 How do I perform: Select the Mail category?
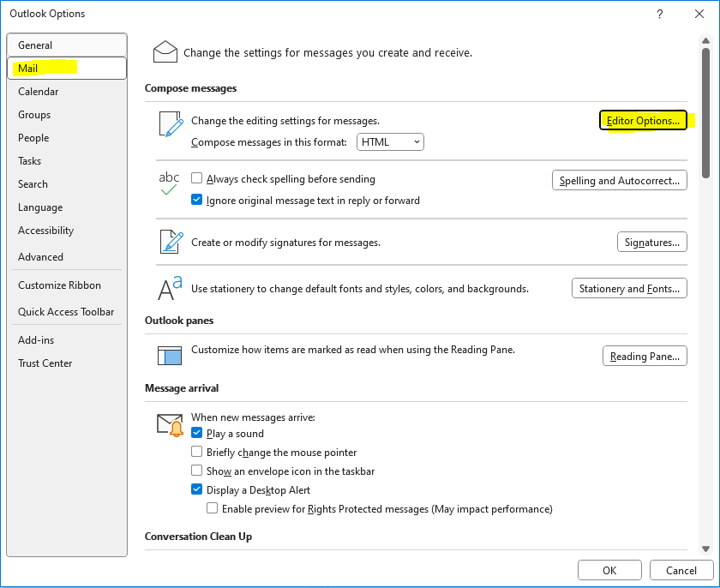tap(67, 68)
